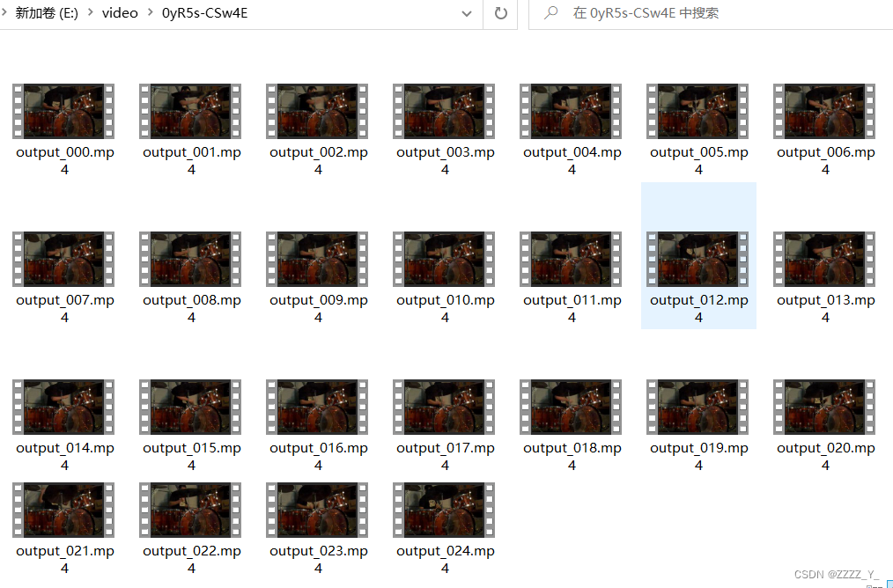Select video file output_018.mp4 thumbnail

571,407
